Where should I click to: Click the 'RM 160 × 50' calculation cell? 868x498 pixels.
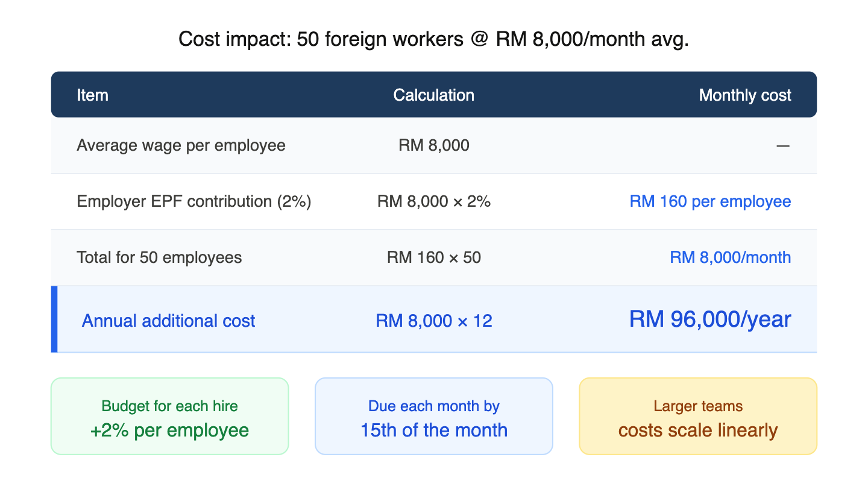click(433, 257)
